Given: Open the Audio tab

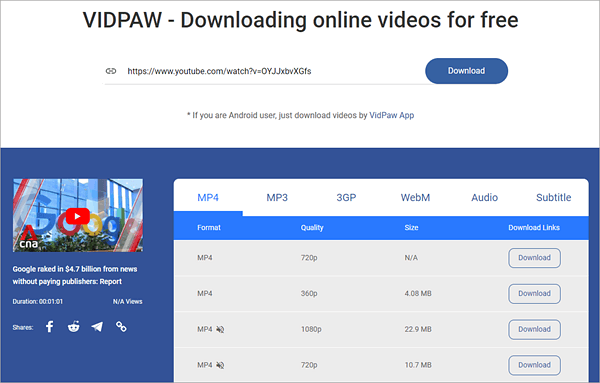Looking at the screenshot, I should click(484, 197).
